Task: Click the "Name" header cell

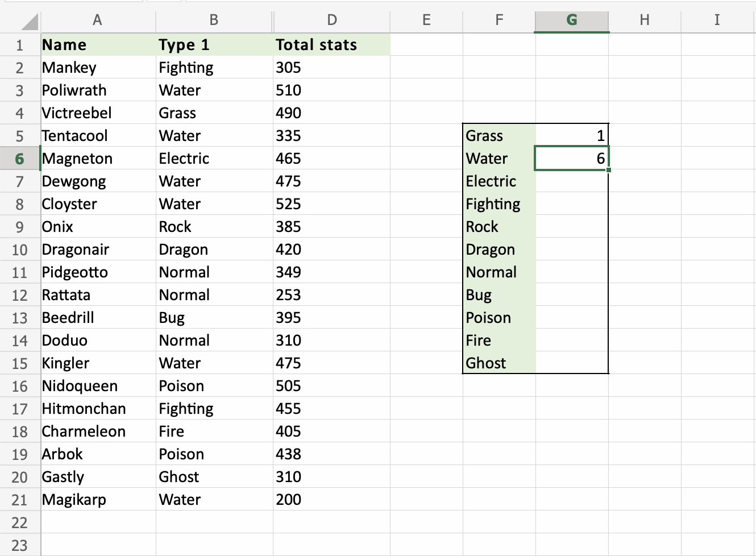Action: pos(98,45)
